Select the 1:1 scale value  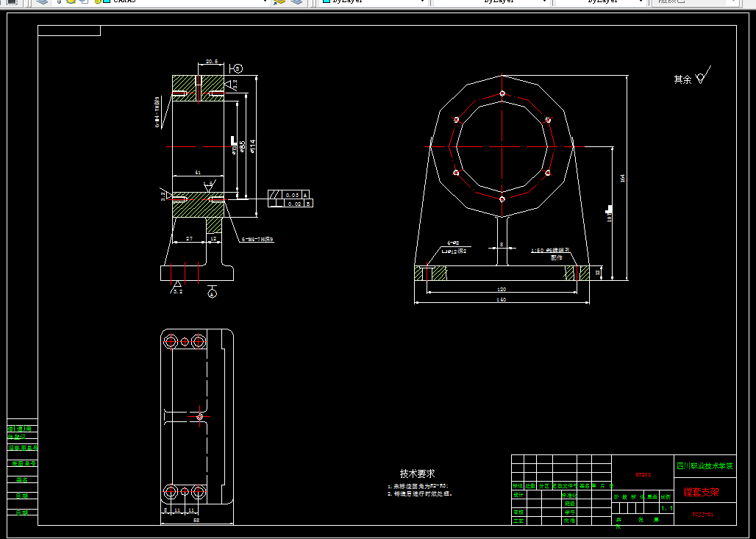coord(667,509)
